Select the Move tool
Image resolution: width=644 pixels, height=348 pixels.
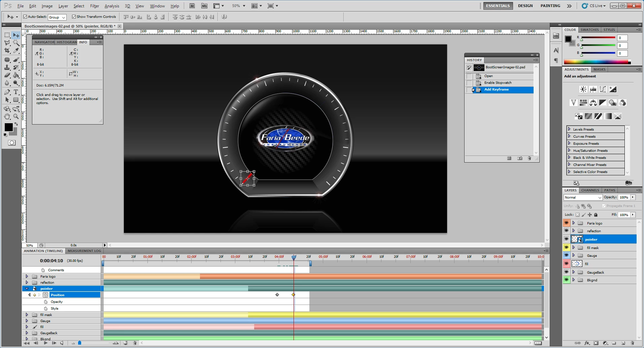(x=16, y=35)
